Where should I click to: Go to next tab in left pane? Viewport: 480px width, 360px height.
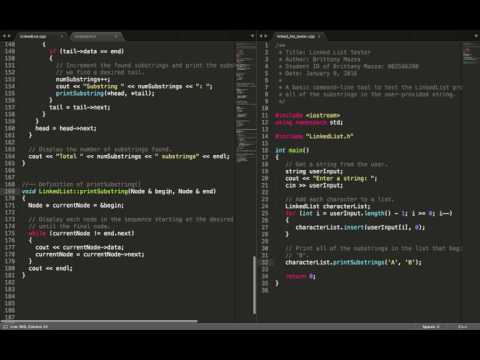point(9,36)
